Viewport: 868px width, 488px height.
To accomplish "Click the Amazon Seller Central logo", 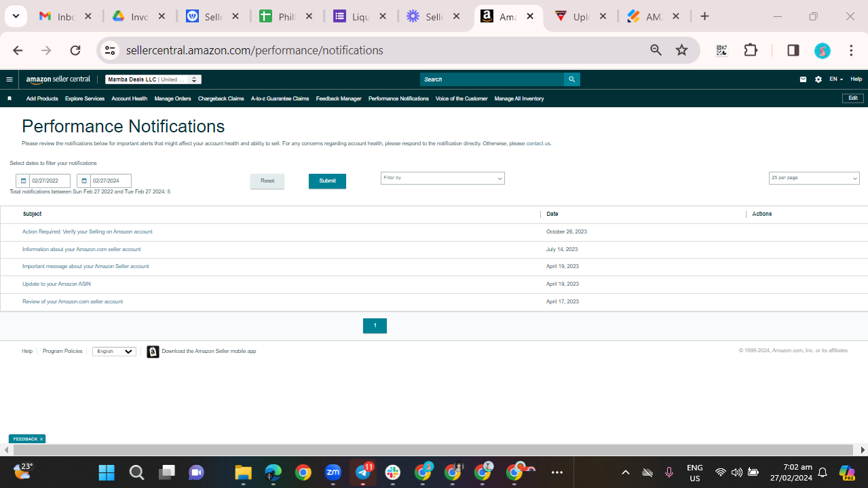I will click(x=58, y=79).
